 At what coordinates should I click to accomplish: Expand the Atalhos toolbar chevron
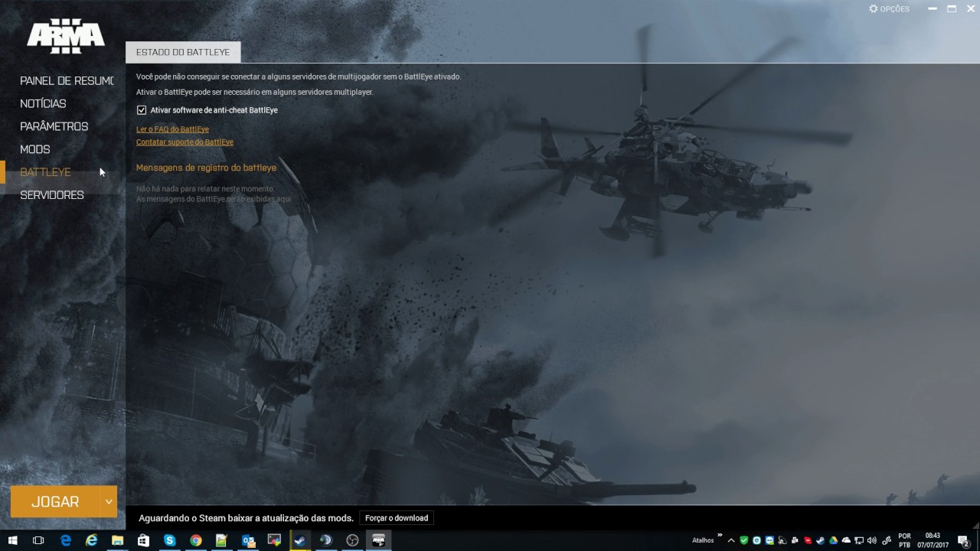720,535
